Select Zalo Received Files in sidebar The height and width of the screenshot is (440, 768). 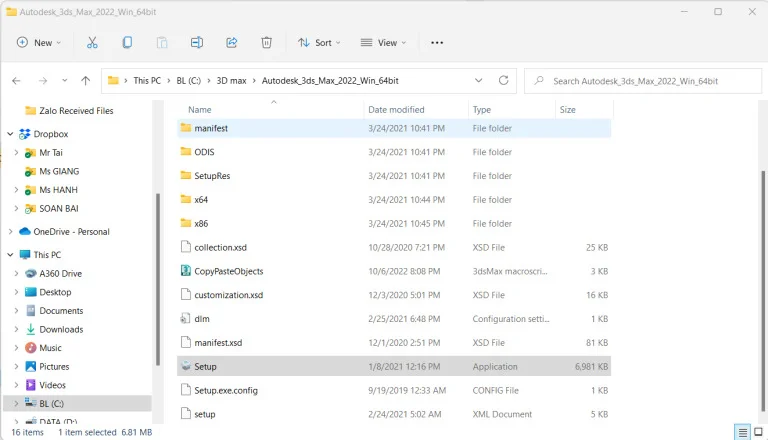pos(76,111)
